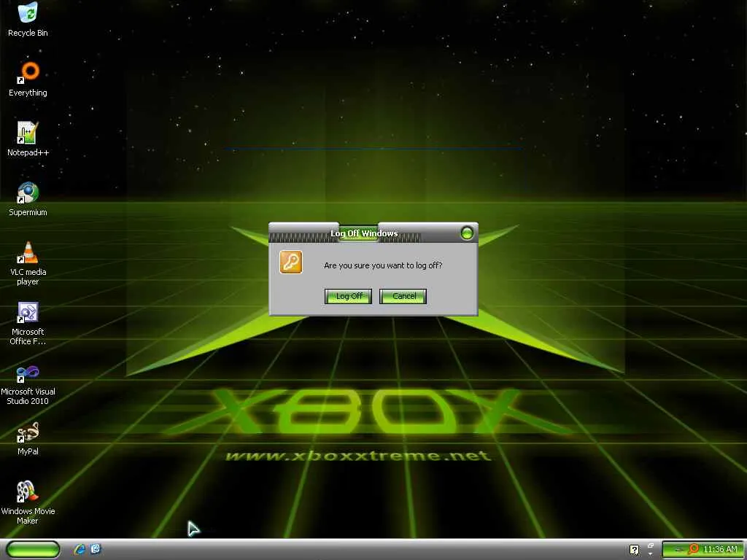Open the language bar options arrow
The width and height of the screenshot is (747, 560).
click(x=651, y=554)
